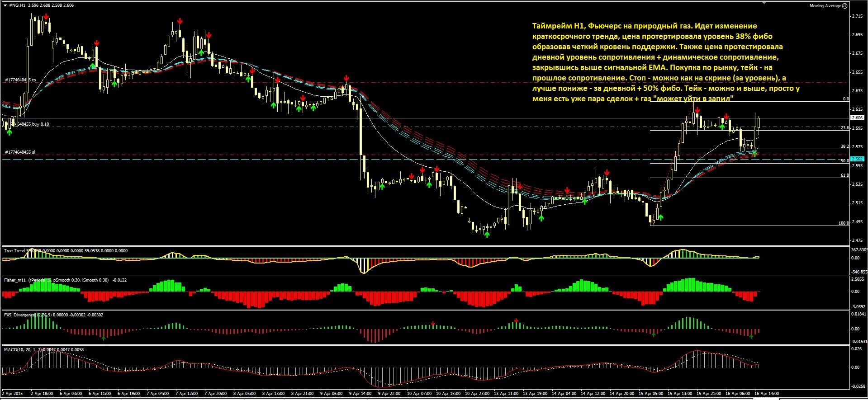
Task: Select the buy 0.10 order label
Action: point(27,124)
